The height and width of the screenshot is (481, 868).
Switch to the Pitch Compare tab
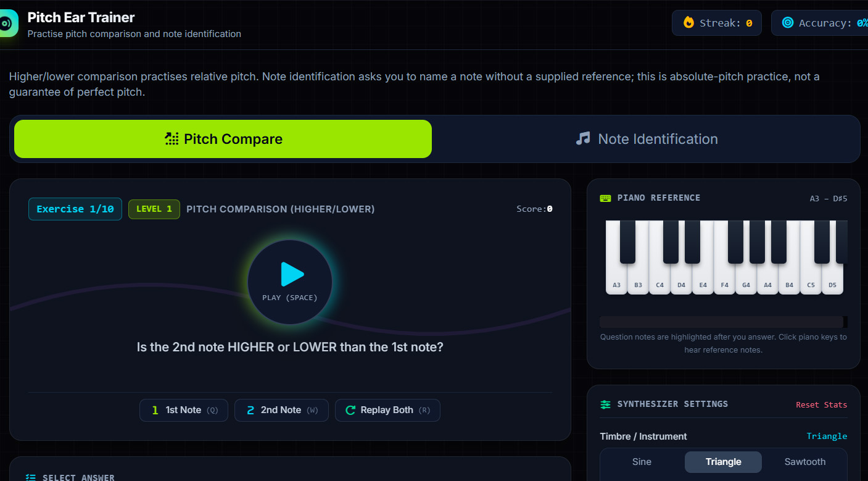tap(223, 139)
